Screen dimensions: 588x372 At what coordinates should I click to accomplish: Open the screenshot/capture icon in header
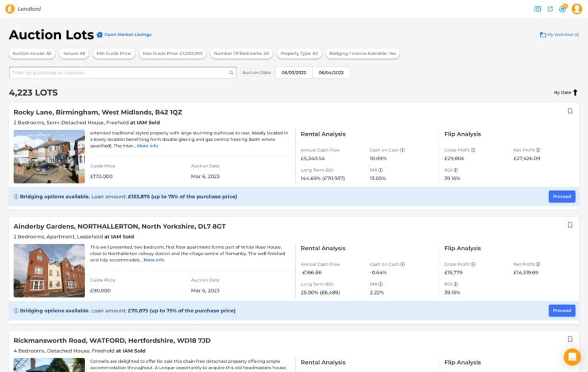click(537, 9)
